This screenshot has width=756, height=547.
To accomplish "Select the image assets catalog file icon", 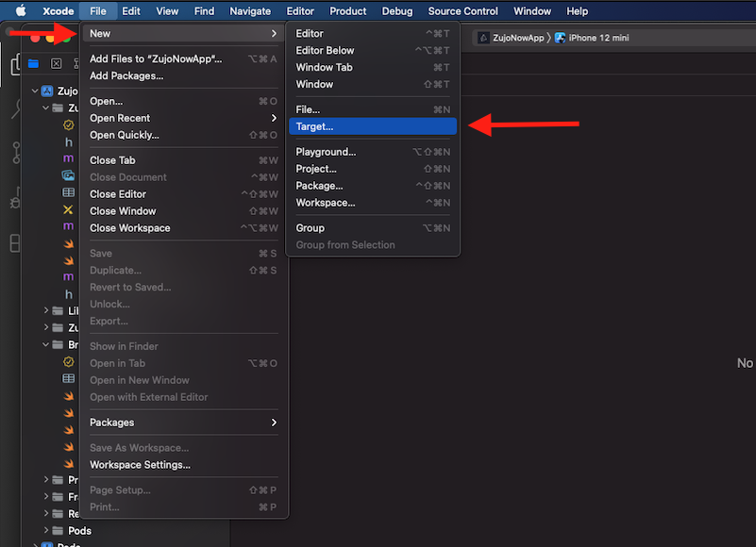I will pos(68,175).
